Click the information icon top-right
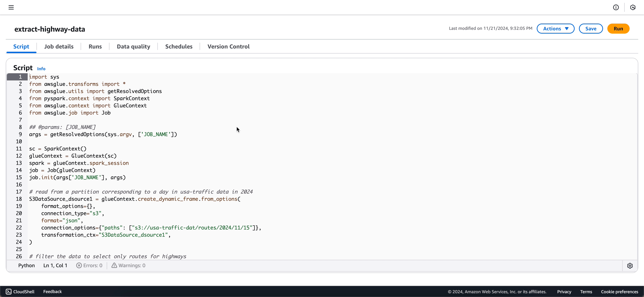This screenshot has width=644, height=297. pos(616,7)
